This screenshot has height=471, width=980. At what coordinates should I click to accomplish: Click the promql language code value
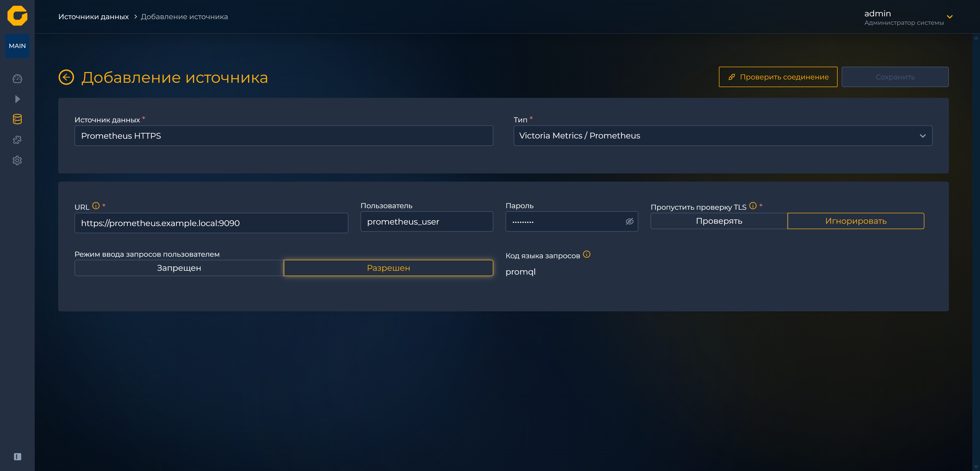point(520,272)
